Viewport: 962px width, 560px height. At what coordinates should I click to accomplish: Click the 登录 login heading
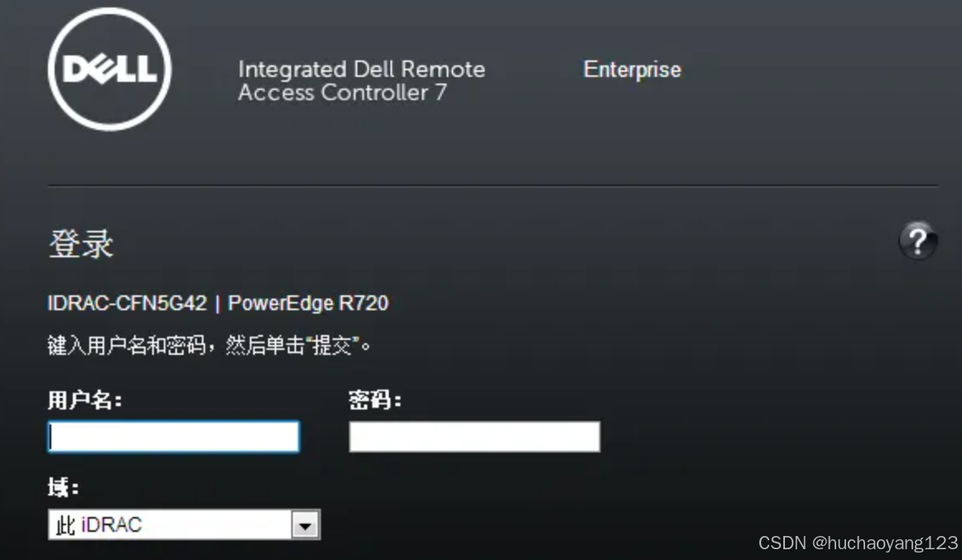coord(80,245)
